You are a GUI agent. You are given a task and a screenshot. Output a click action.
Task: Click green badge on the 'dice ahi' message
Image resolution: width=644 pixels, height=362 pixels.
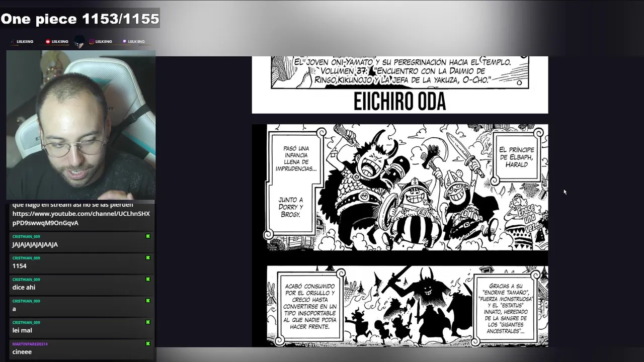(148, 280)
